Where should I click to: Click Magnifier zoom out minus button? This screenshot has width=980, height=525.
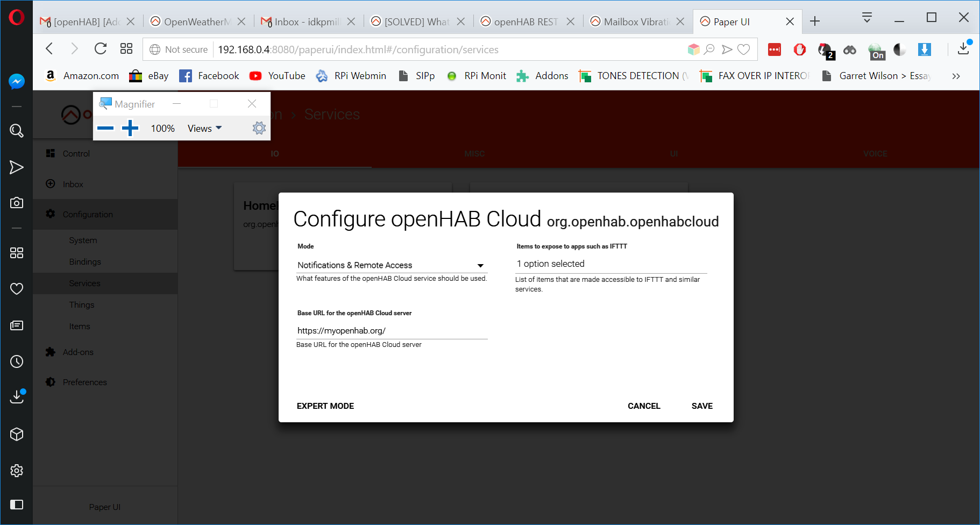[105, 128]
